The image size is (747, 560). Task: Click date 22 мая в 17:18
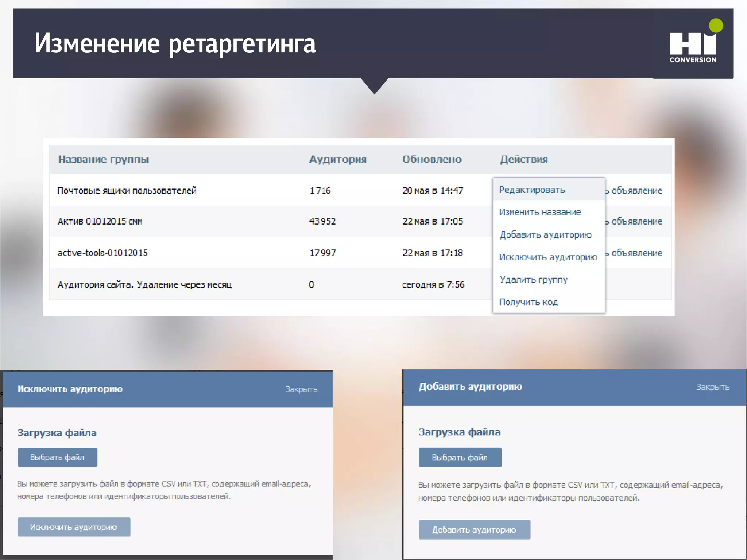click(433, 253)
